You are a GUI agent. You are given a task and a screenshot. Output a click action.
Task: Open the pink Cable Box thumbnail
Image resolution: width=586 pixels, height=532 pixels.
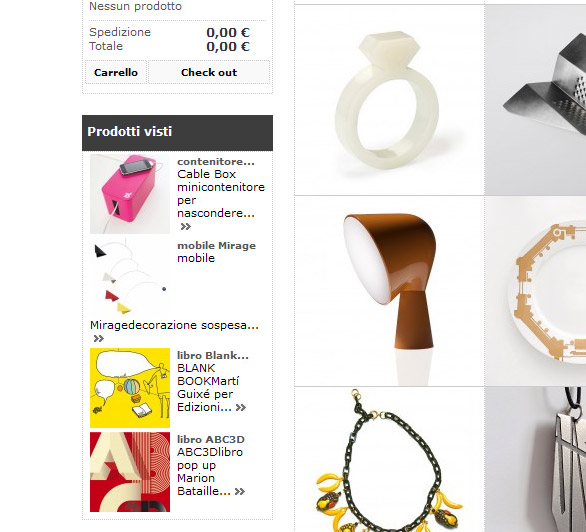pos(130,194)
